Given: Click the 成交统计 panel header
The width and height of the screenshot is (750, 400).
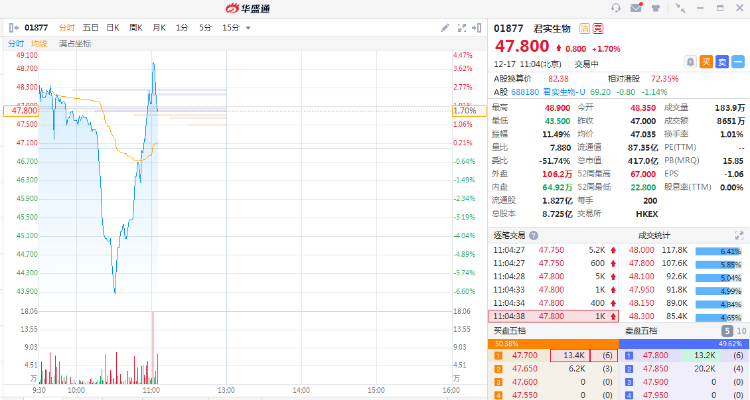Looking at the screenshot, I should 654,235.
